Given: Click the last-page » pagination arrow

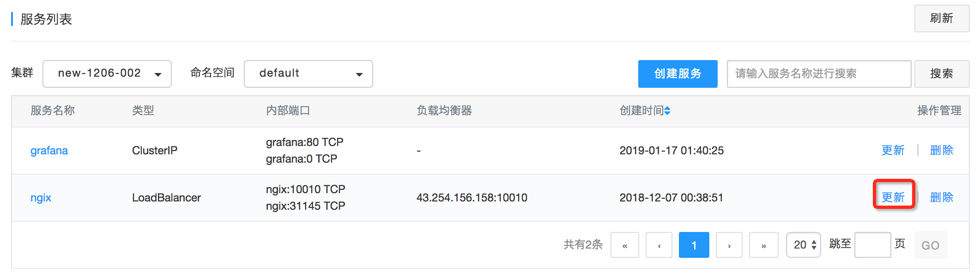Looking at the screenshot, I should pyautogui.click(x=763, y=245).
